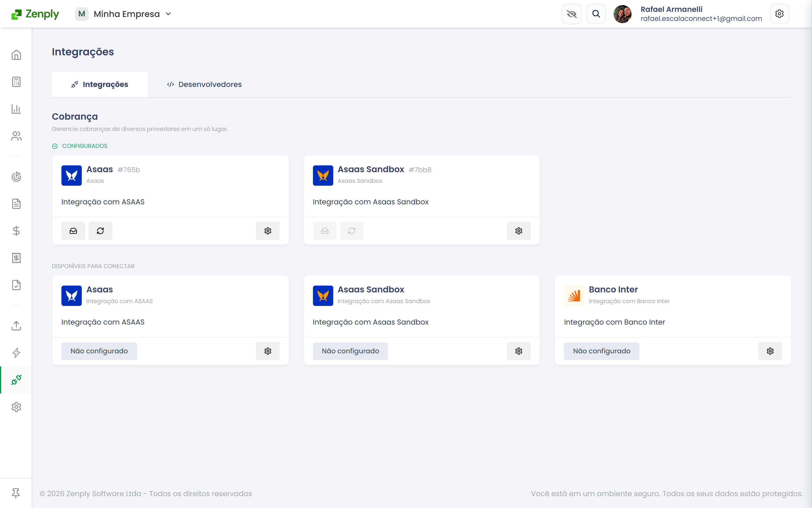
Task: Open the sidebar settings gear icon
Action: pos(16,407)
